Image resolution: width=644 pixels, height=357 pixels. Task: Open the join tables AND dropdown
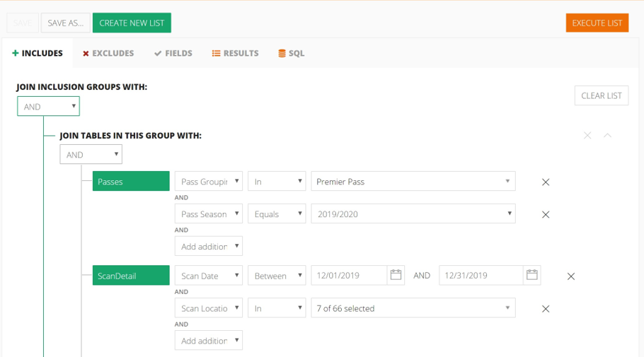[x=91, y=154]
